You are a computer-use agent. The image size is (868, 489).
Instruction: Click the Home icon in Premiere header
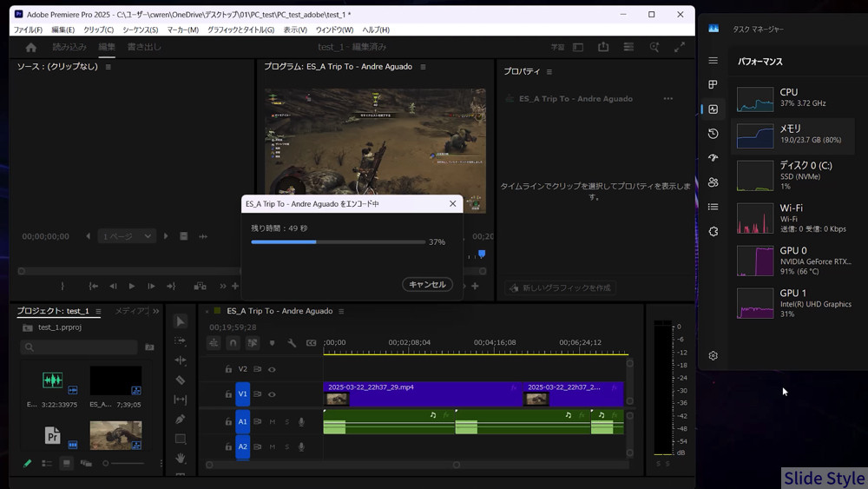[x=31, y=47]
